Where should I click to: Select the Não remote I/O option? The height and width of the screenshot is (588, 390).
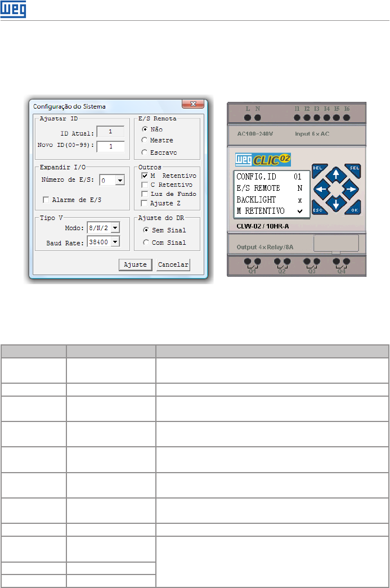145,129
